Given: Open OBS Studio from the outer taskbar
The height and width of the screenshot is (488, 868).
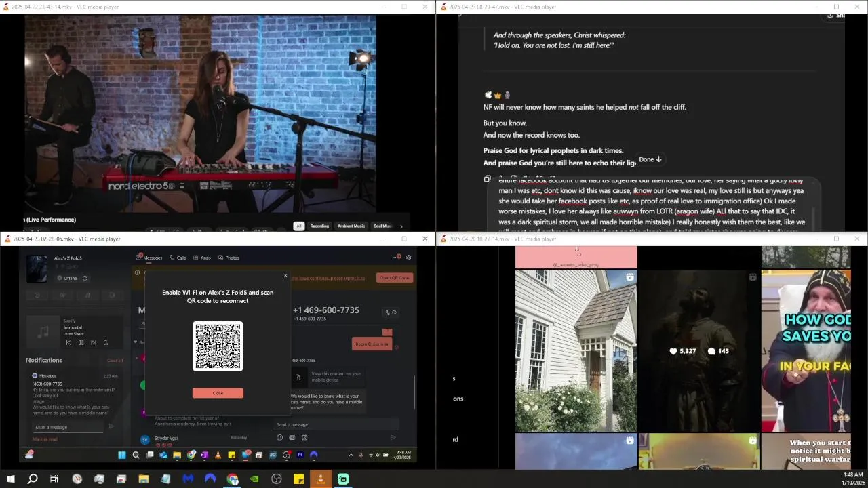Looking at the screenshot, I should coord(277,479).
